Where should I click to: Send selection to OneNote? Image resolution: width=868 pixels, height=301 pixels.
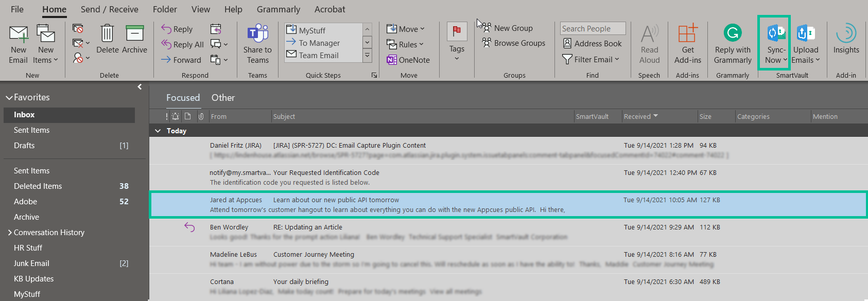click(x=408, y=60)
